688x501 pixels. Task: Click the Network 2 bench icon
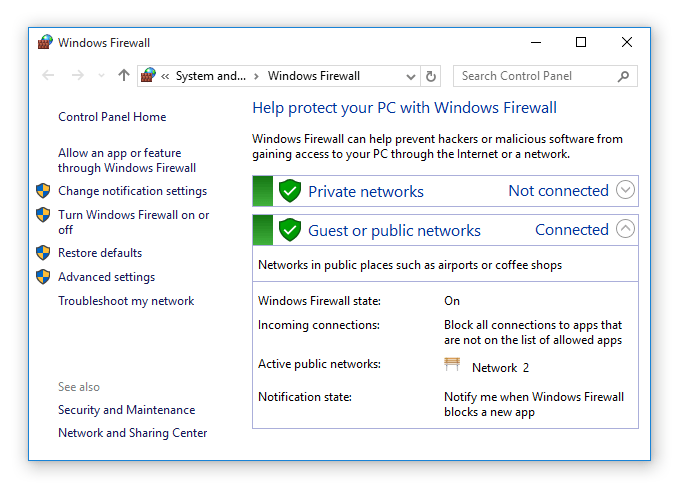coord(453,366)
